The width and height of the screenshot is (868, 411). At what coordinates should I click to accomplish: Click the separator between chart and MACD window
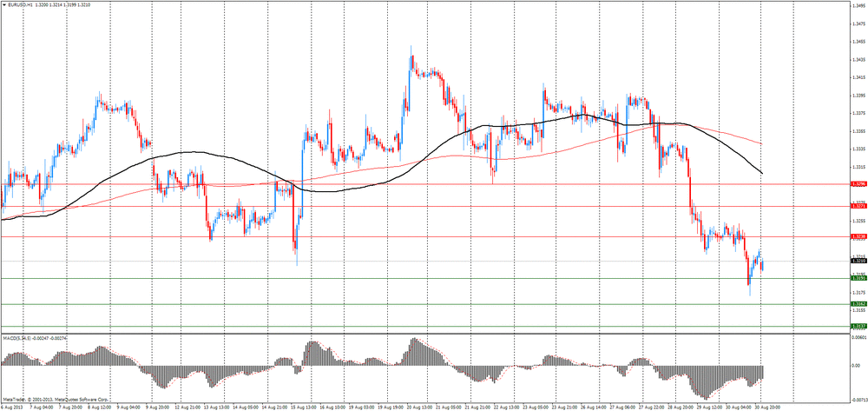425,334
